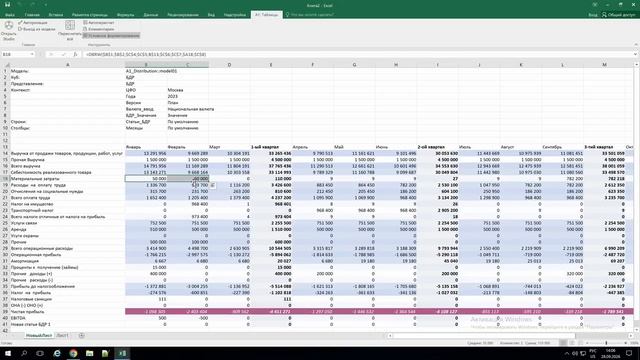The width and height of the screenshot is (640, 360).
Task: Open Internet Explorer from the taskbar
Action: coord(57,353)
